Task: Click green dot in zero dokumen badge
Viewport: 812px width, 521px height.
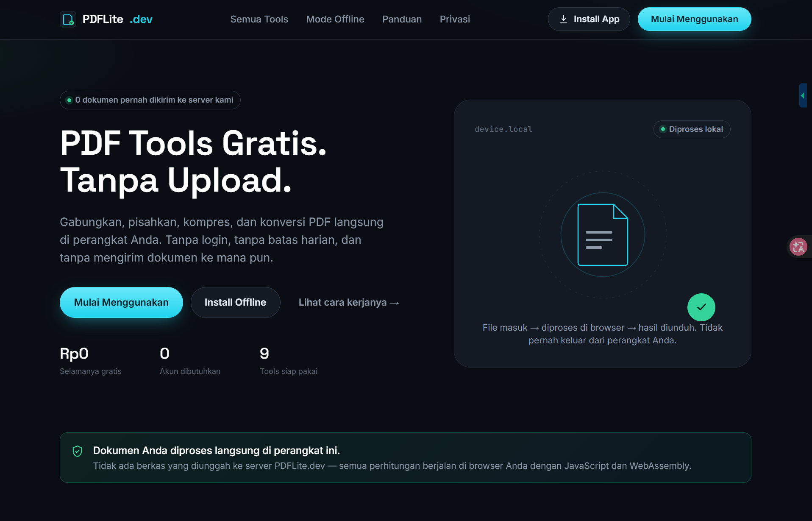Action: click(70, 100)
